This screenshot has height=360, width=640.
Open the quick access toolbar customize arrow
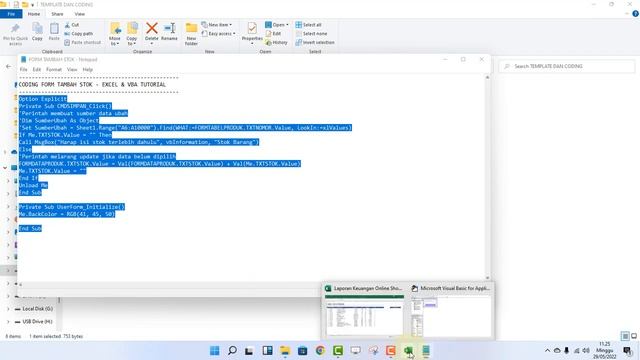[x=32, y=5]
